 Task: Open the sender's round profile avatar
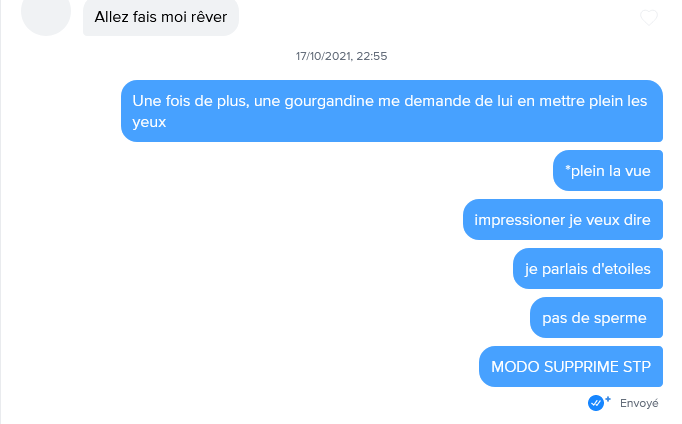point(46,12)
